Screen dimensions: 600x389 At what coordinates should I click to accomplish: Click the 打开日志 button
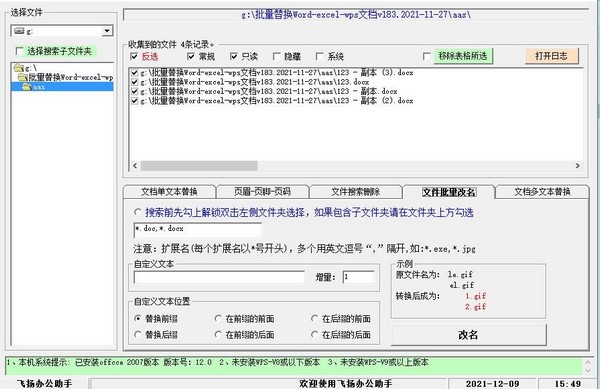point(551,56)
